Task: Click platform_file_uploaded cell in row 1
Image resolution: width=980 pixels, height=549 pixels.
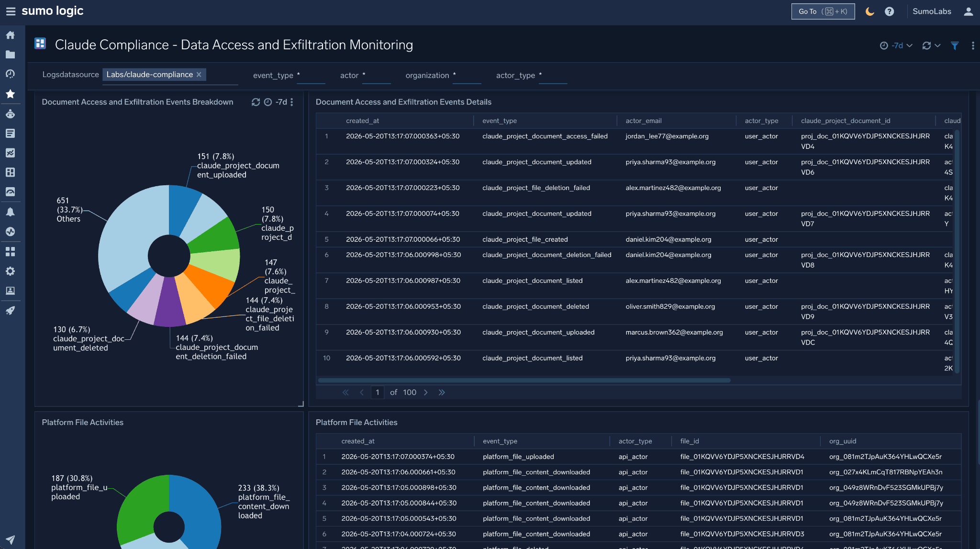Action: tap(518, 457)
